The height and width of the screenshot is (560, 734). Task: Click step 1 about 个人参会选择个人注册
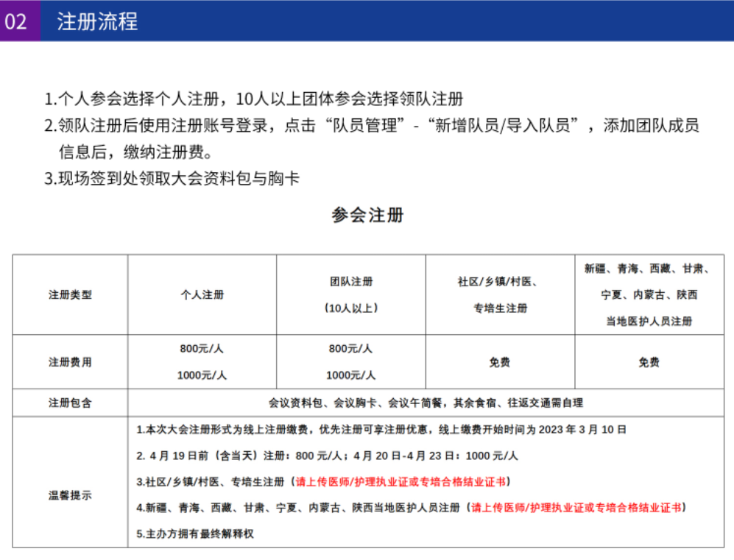253,99
